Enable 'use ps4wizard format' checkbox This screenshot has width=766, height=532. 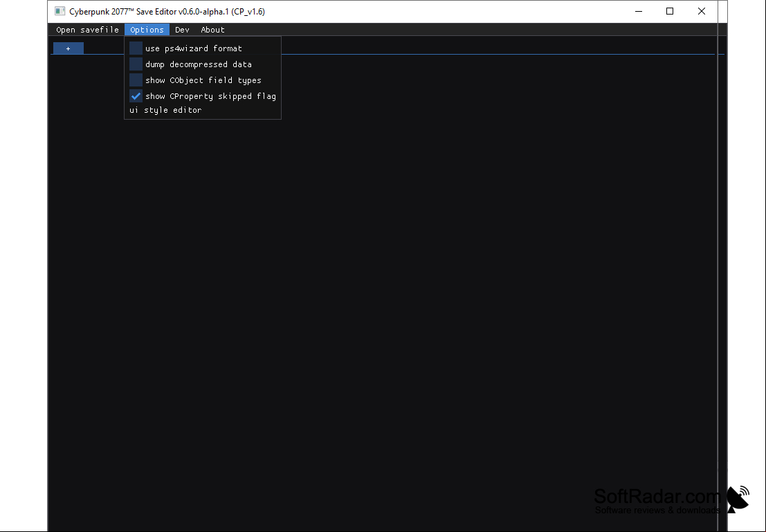(x=136, y=48)
